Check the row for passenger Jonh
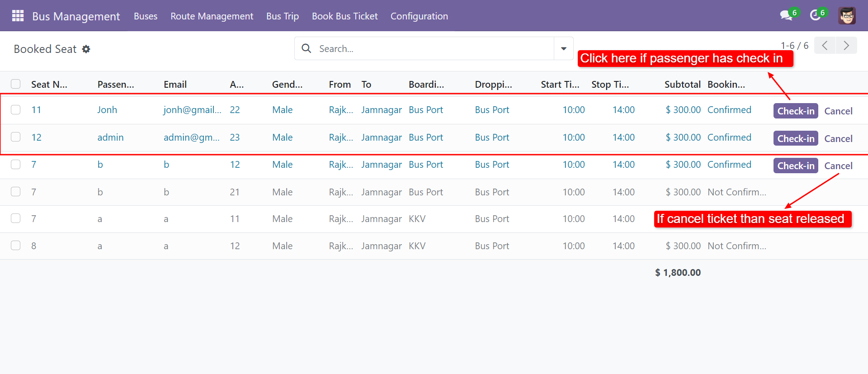Image resolution: width=868 pixels, height=374 pixels. click(16, 110)
